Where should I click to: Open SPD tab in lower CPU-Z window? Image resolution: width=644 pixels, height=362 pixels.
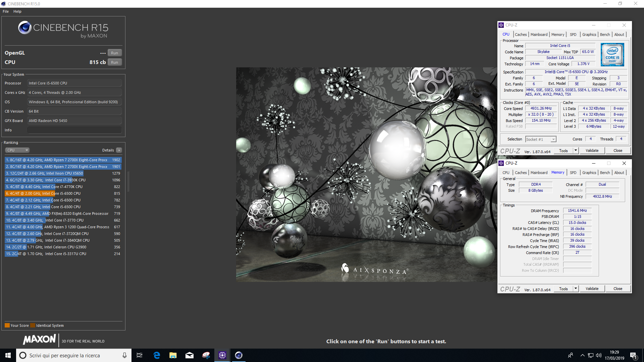click(573, 173)
